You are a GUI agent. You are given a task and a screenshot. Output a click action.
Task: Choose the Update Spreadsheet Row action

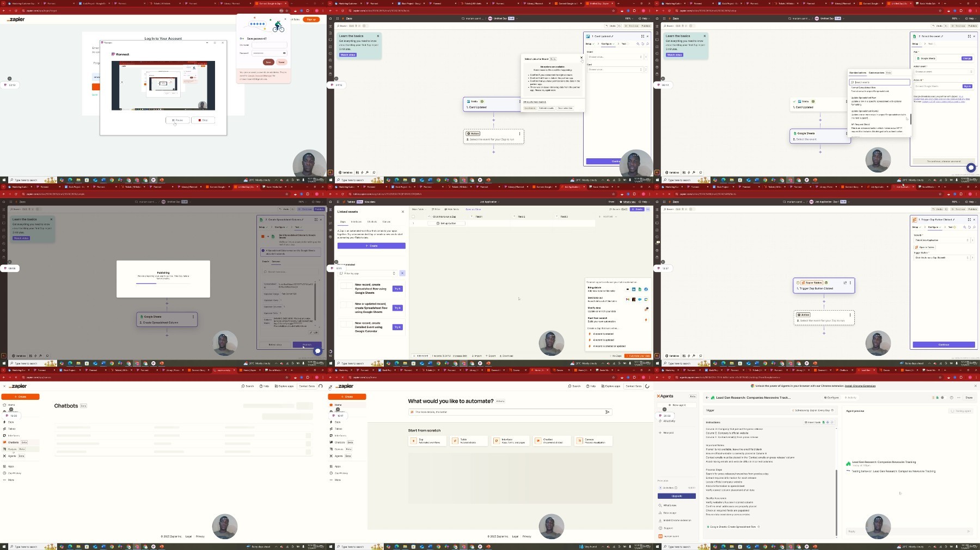click(878, 101)
